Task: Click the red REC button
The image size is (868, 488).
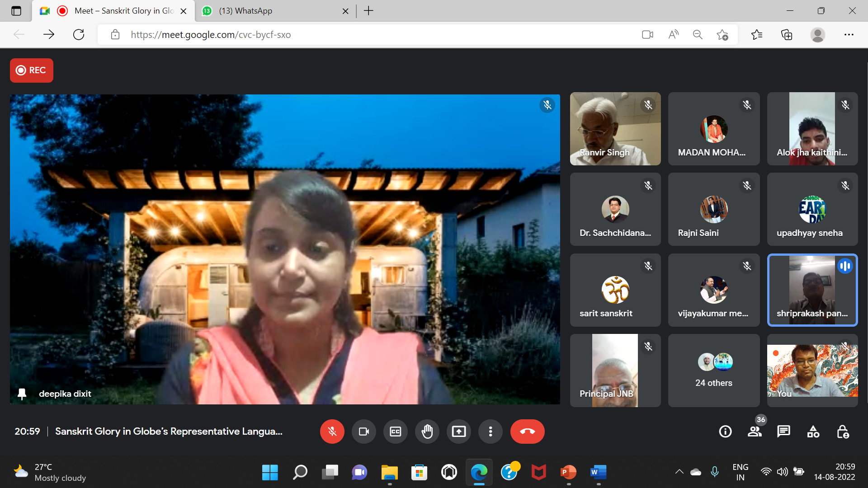Action: pos(32,70)
